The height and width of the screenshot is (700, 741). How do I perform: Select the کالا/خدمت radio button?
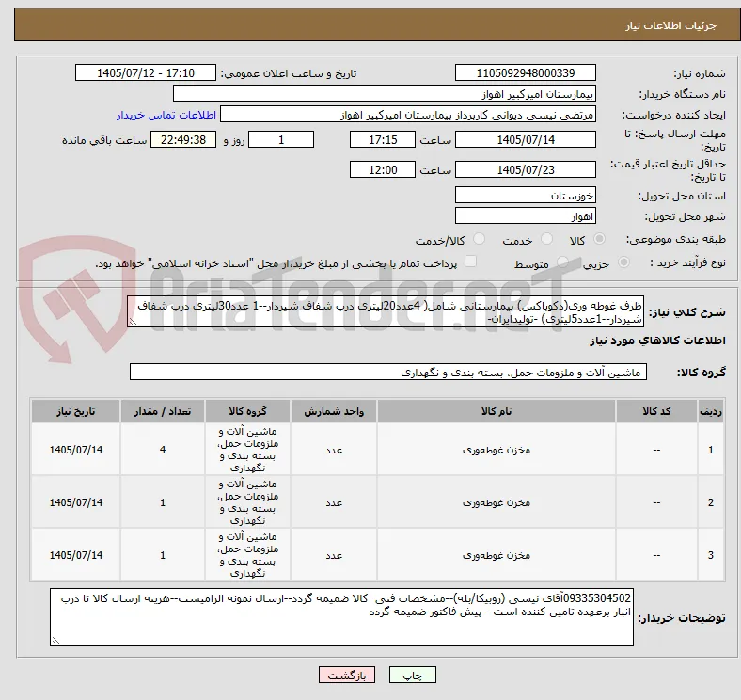480,239
